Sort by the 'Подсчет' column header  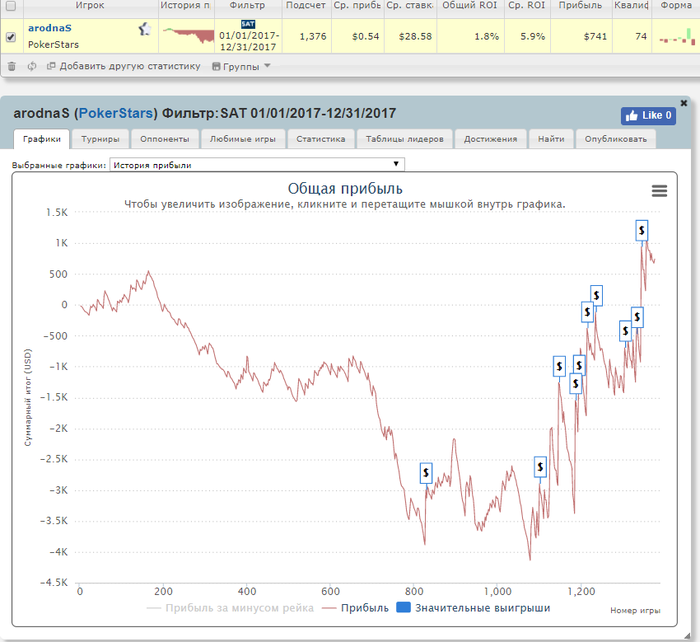coord(306,5)
